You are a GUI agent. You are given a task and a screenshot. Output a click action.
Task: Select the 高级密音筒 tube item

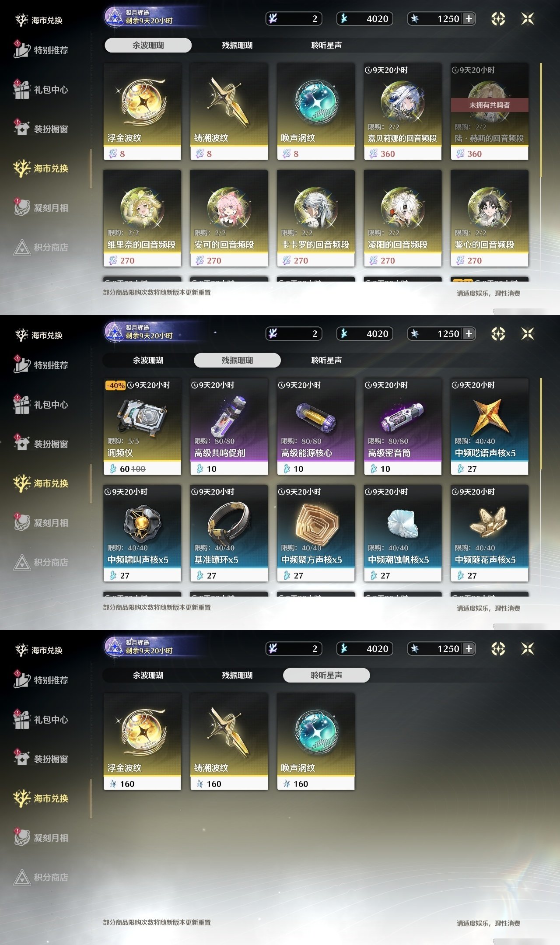(402, 427)
